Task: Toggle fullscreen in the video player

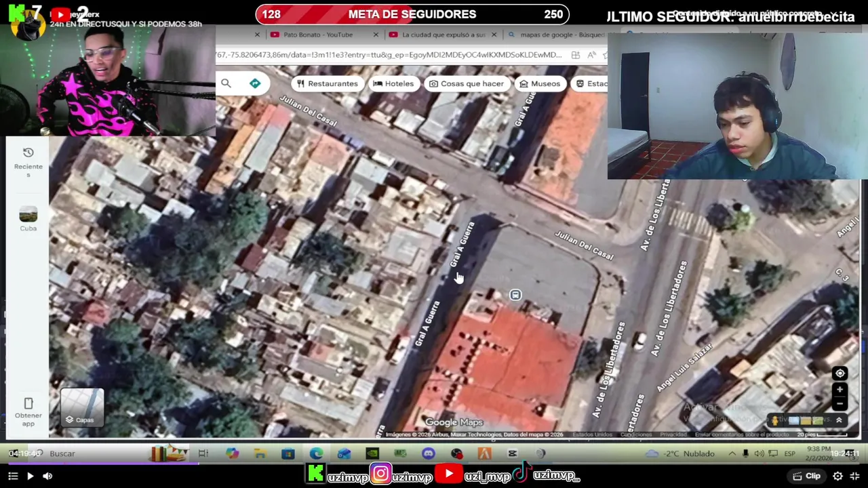Action: pyautogui.click(x=854, y=476)
